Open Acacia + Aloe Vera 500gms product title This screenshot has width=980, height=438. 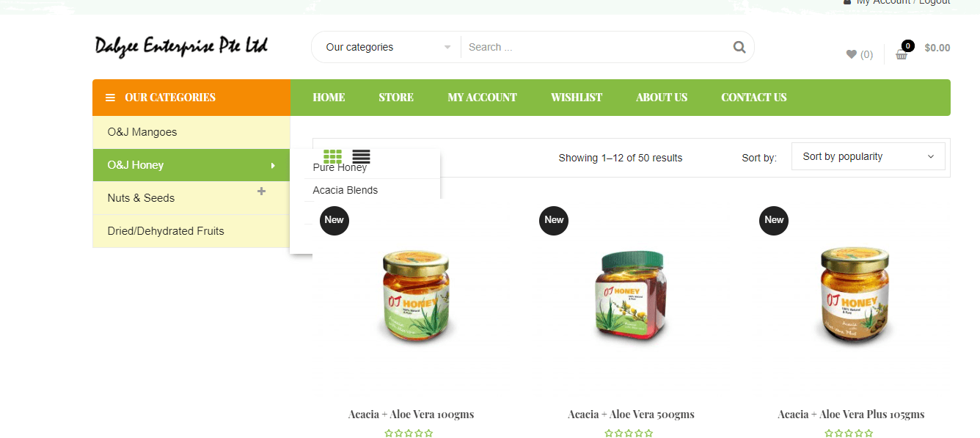pyautogui.click(x=631, y=415)
